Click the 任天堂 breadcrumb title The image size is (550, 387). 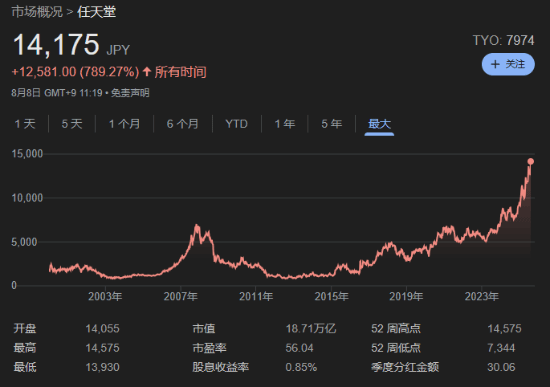(96, 12)
